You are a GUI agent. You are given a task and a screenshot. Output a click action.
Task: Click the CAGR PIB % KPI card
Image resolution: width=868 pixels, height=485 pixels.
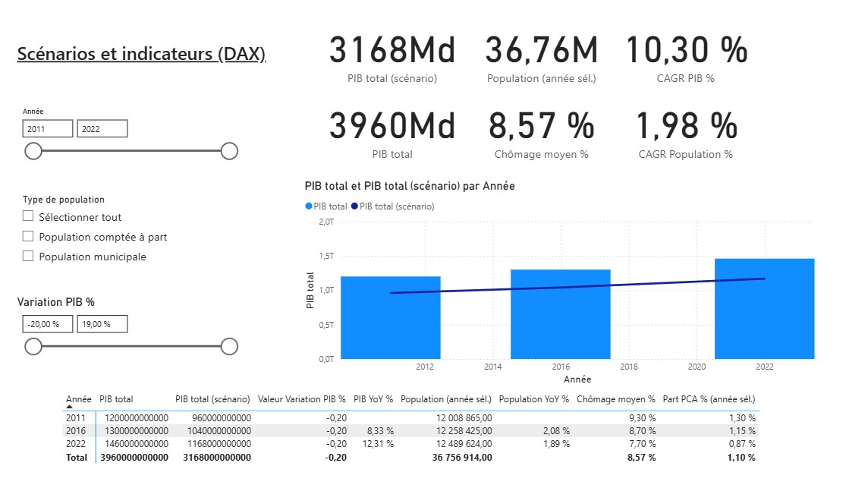click(x=685, y=58)
